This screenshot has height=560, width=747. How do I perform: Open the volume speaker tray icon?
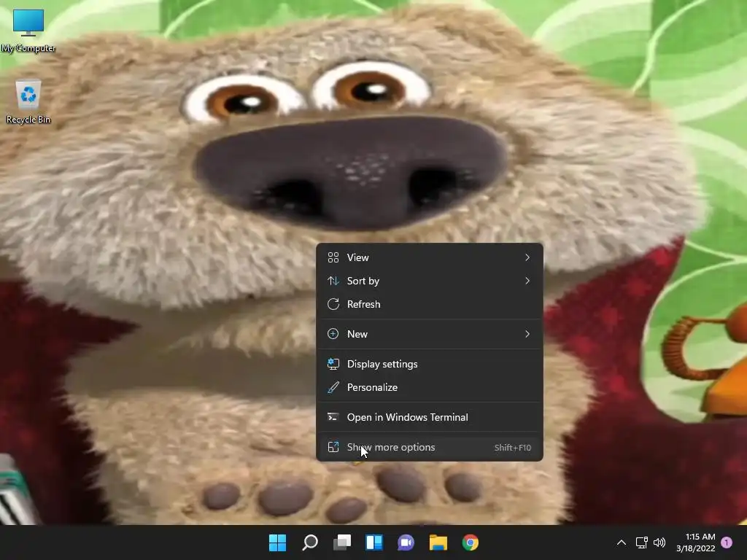pyautogui.click(x=659, y=542)
